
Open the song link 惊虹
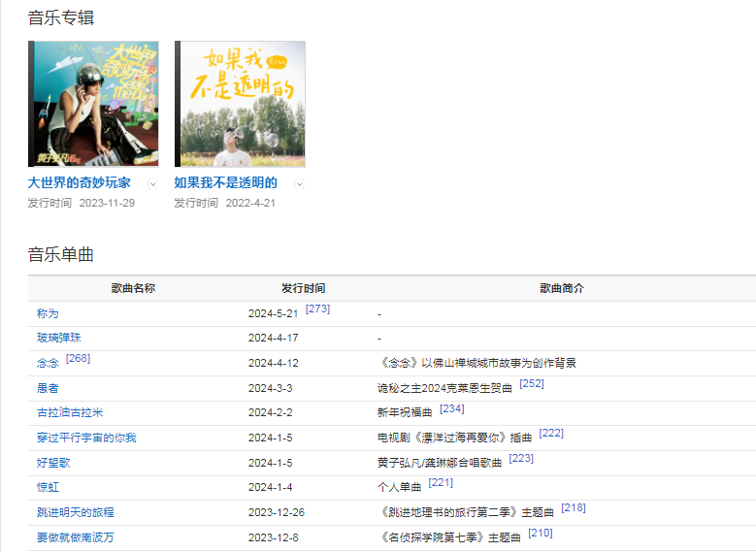click(48, 487)
